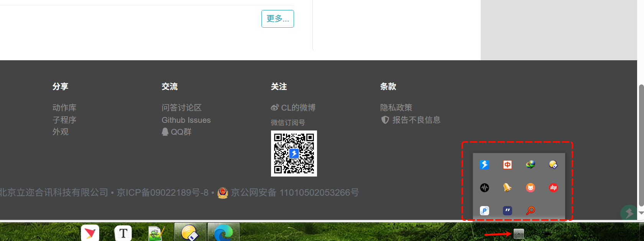Click the yellow disc tray icon in overflow panel
Image resolution: width=644 pixels, height=241 pixels.
[x=553, y=165]
